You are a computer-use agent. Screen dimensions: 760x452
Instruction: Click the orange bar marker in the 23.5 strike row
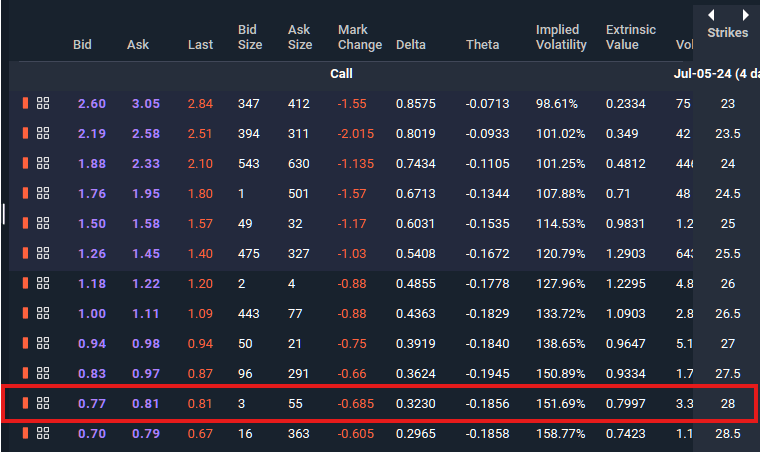click(26, 133)
